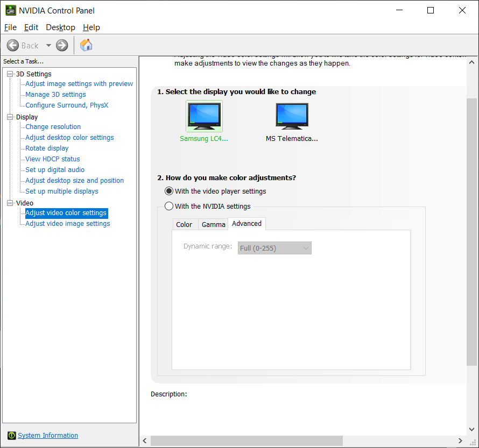Select the MS Telematica display monitor icon
479x448 pixels.
click(x=292, y=116)
